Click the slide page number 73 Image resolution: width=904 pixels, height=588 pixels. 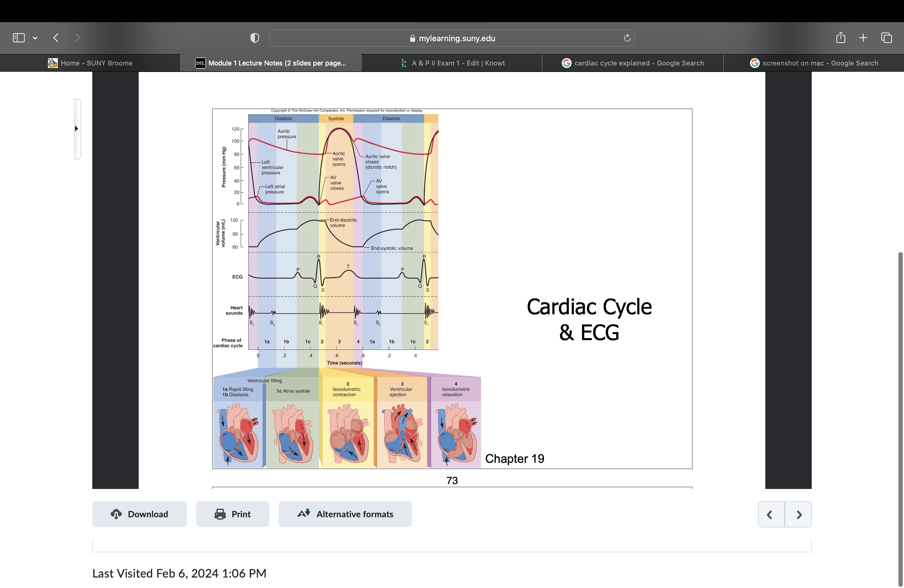[x=452, y=480]
